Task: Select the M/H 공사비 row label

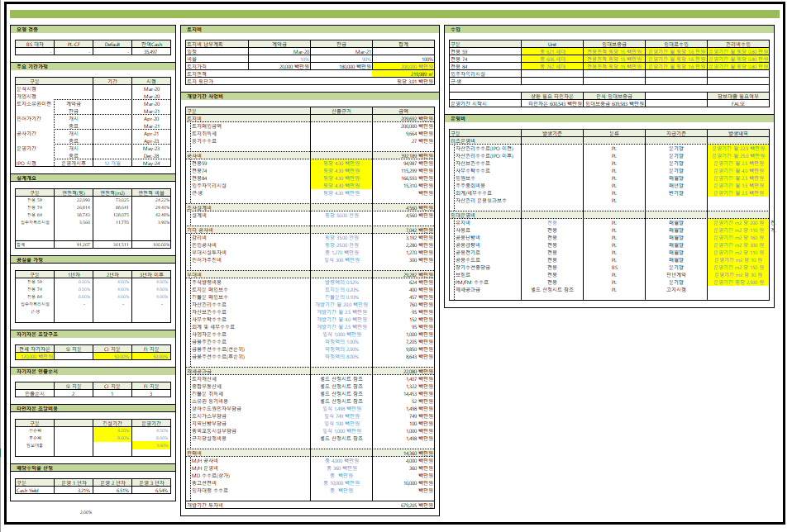Action: click(205, 461)
